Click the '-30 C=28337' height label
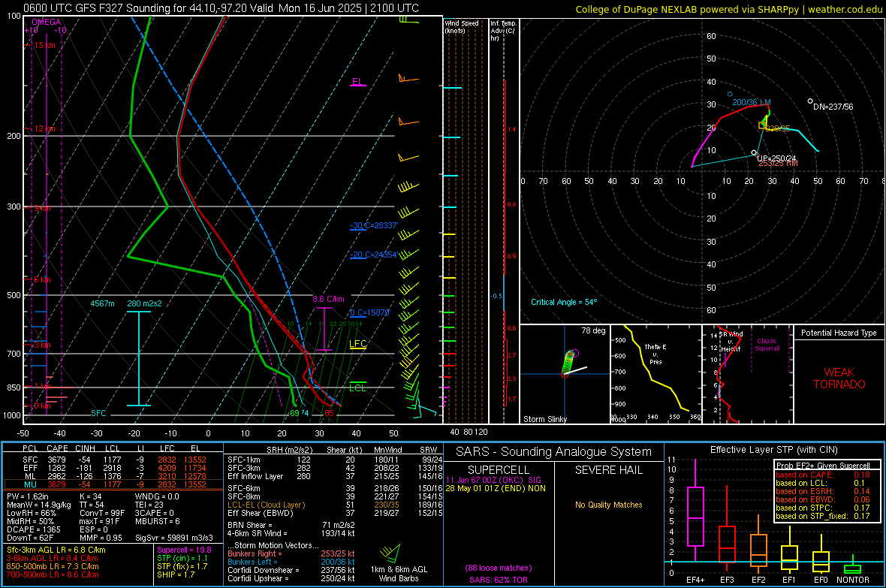 click(374, 225)
